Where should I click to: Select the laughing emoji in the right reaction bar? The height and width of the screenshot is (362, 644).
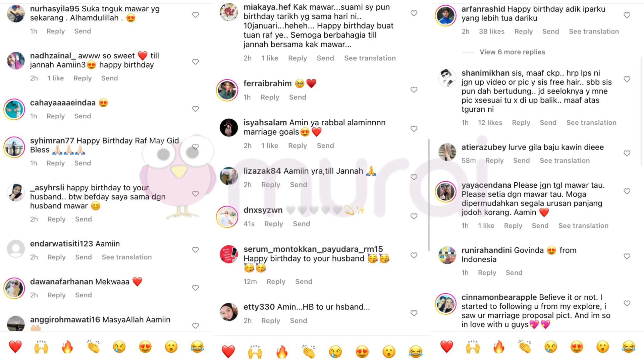[x=629, y=347]
